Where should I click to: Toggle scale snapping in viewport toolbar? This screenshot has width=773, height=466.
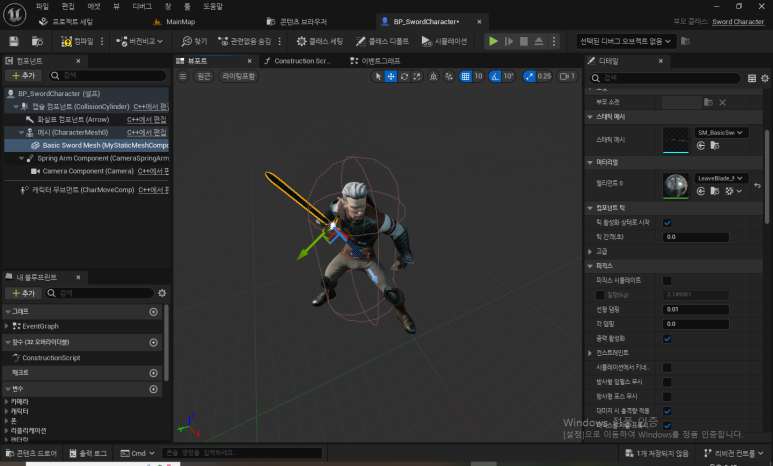pyautogui.click(x=529, y=76)
